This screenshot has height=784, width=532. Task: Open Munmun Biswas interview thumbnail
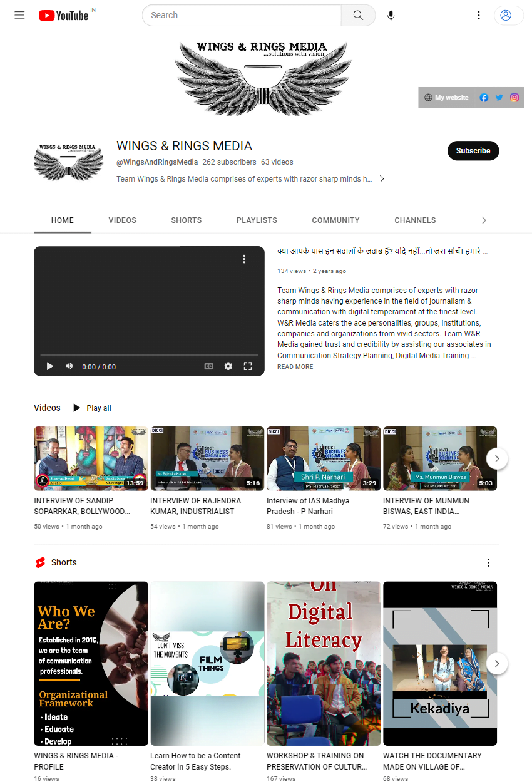pyautogui.click(x=440, y=458)
